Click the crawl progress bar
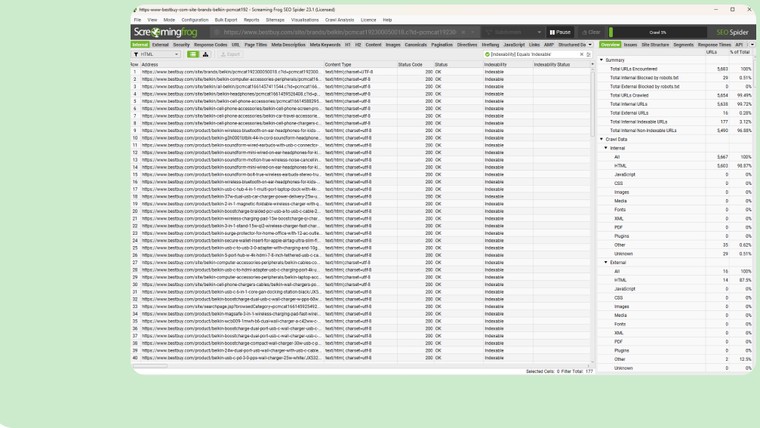This screenshot has width=760, height=428. point(657,32)
